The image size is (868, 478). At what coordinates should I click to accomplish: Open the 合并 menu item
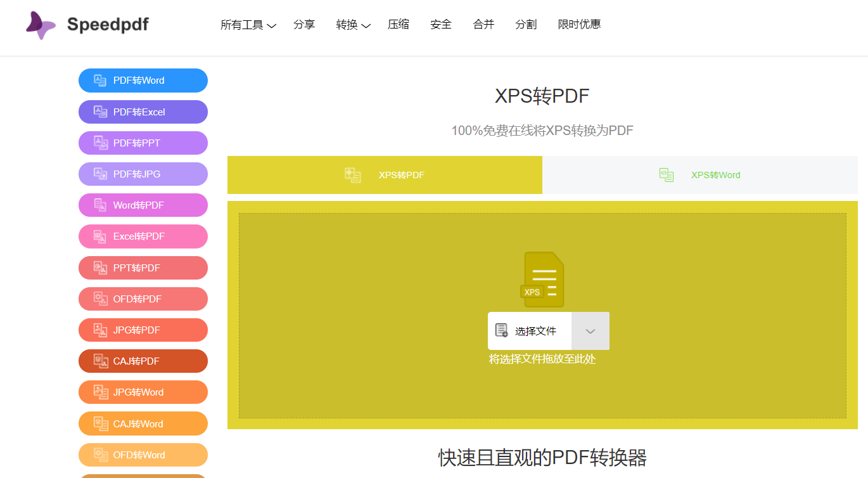[x=483, y=25]
